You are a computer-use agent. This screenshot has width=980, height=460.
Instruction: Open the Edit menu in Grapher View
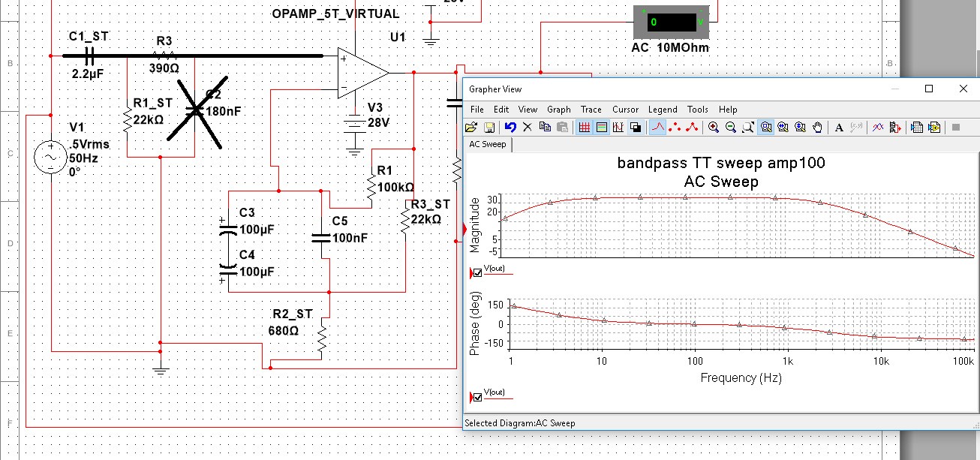(501, 110)
